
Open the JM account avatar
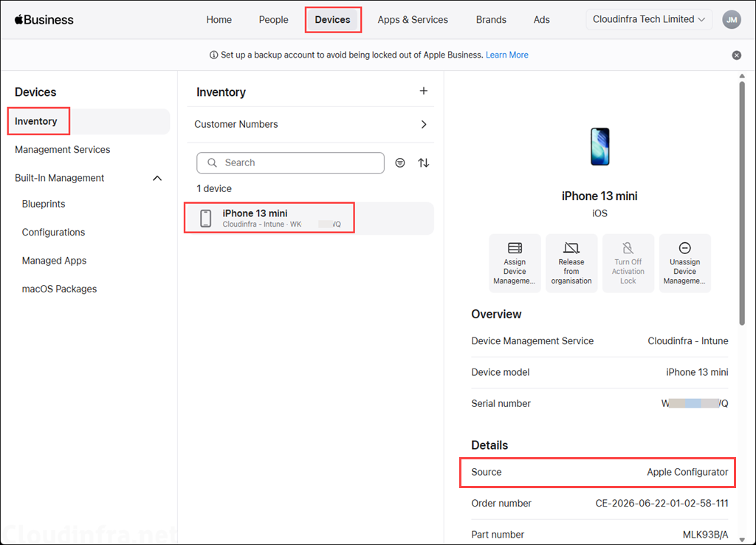coord(732,20)
